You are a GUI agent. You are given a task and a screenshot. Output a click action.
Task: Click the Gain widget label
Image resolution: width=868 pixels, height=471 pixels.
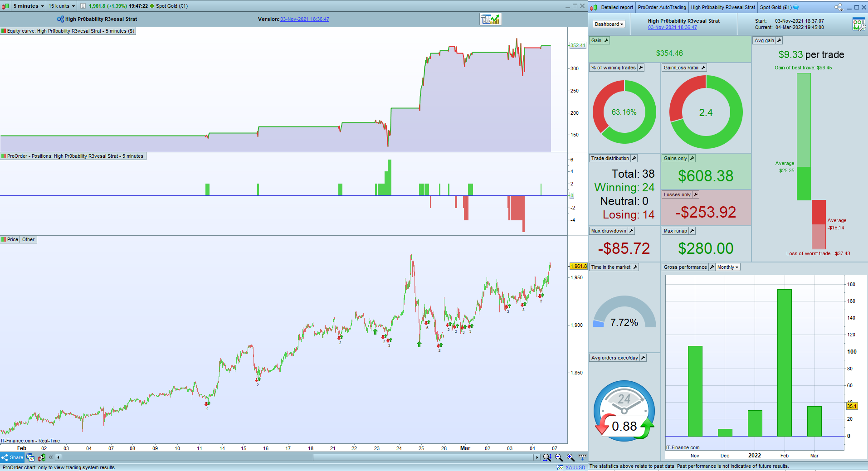click(596, 40)
